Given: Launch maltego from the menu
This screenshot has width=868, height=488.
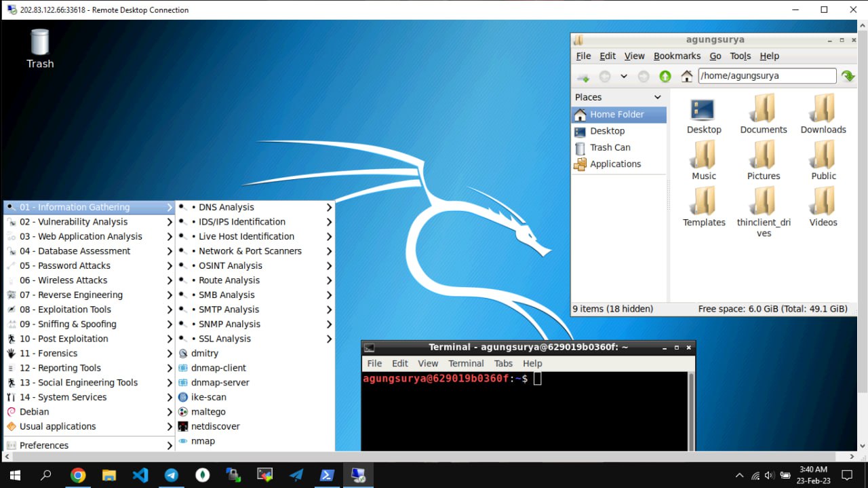Looking at the screenshot, I should click(x=208, y=412).
